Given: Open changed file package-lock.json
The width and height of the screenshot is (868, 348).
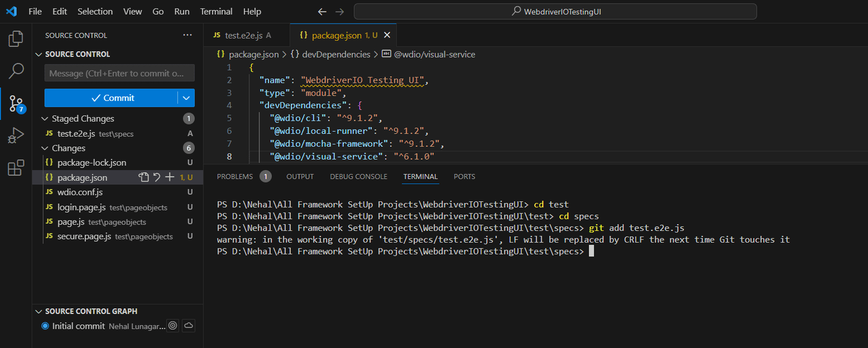Looking at the screenshot, I should [x=118, y=163].
